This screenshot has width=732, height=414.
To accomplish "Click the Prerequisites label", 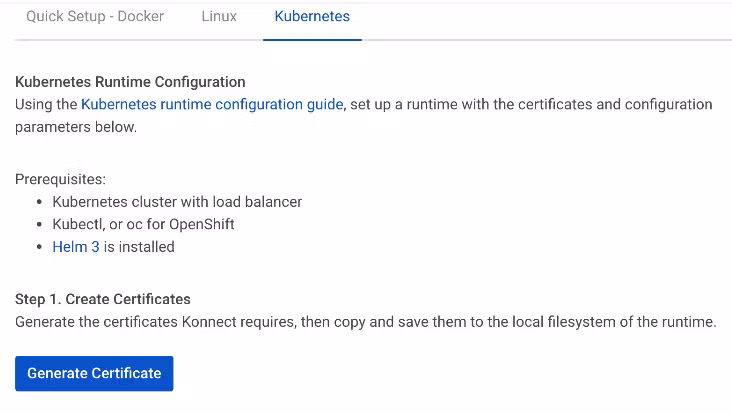I will point(60,179).
